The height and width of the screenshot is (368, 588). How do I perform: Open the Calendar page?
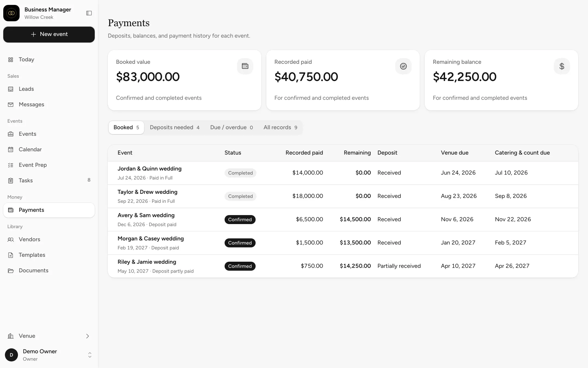pyautogui.click(x=49, y=150)
